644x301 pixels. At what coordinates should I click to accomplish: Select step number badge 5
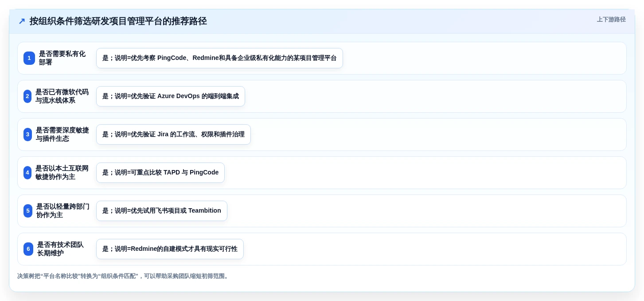(x=28, y=211)
